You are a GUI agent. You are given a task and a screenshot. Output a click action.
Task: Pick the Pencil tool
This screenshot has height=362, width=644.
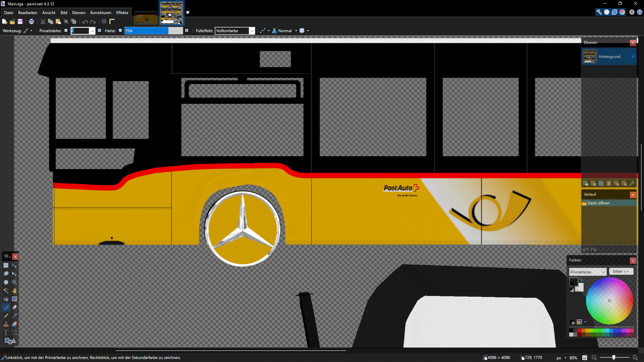coord(6,316)
